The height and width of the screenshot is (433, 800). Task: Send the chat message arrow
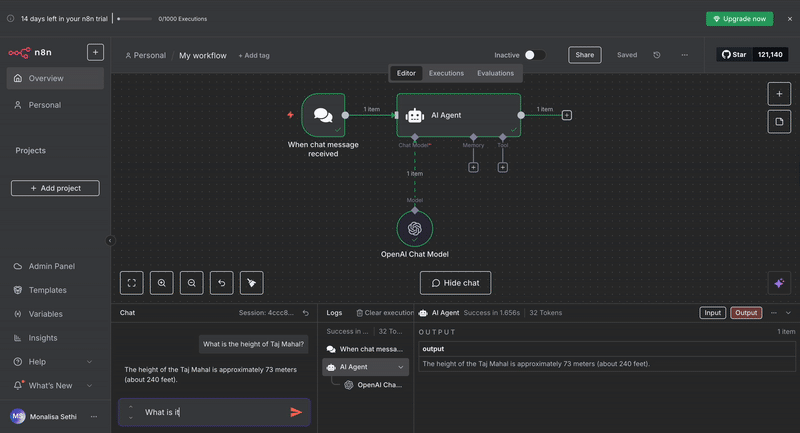[x=296, y=412]
